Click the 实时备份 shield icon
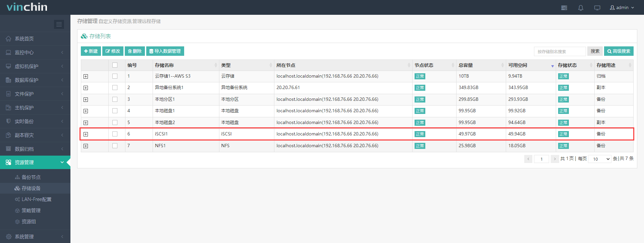 coord(8,121)
